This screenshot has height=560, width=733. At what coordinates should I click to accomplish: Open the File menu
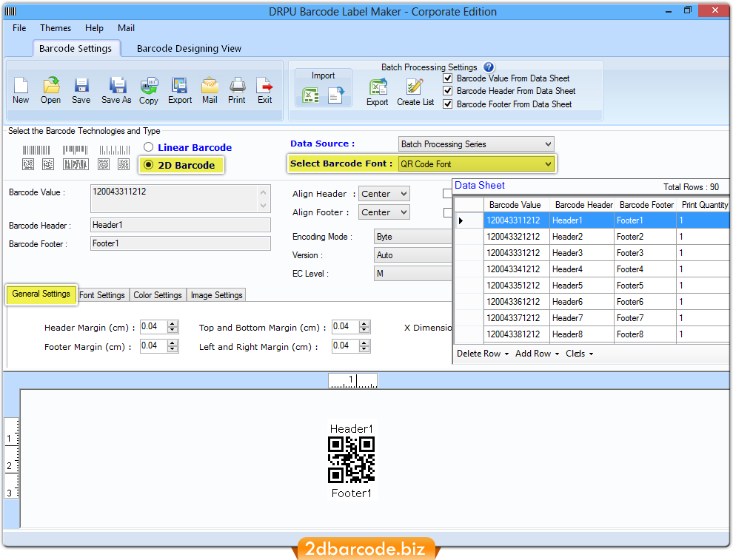click(19, 28)
